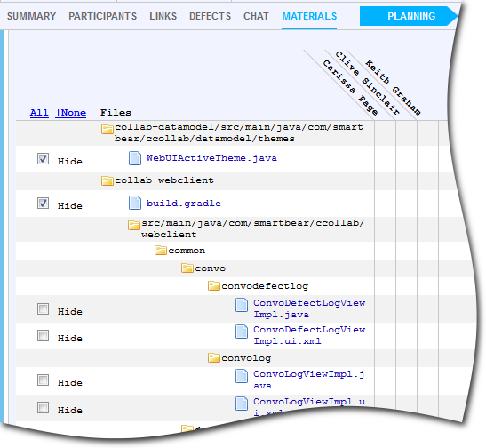Image resolution: width=486 pixels, height=448 pixels.
Task: Check Hide box for ConvoLogViewImpl.java
Action: tap(43, 380)
